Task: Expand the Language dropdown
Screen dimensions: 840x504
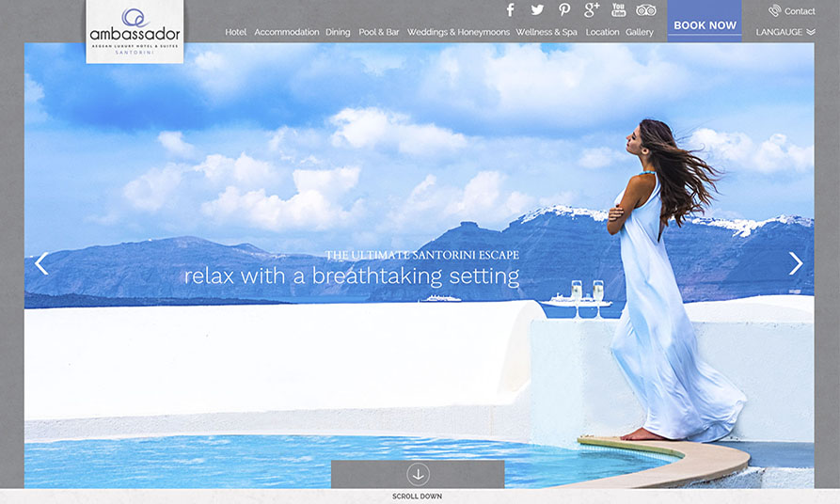Action: click(785, 32)
